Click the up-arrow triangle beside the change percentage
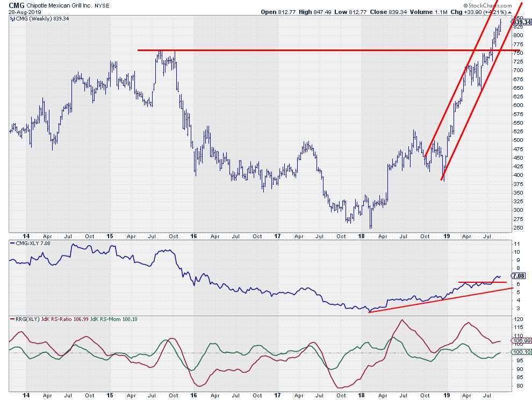Image resolution: width=532 pixels, height=400 pixels. point(509,12)
